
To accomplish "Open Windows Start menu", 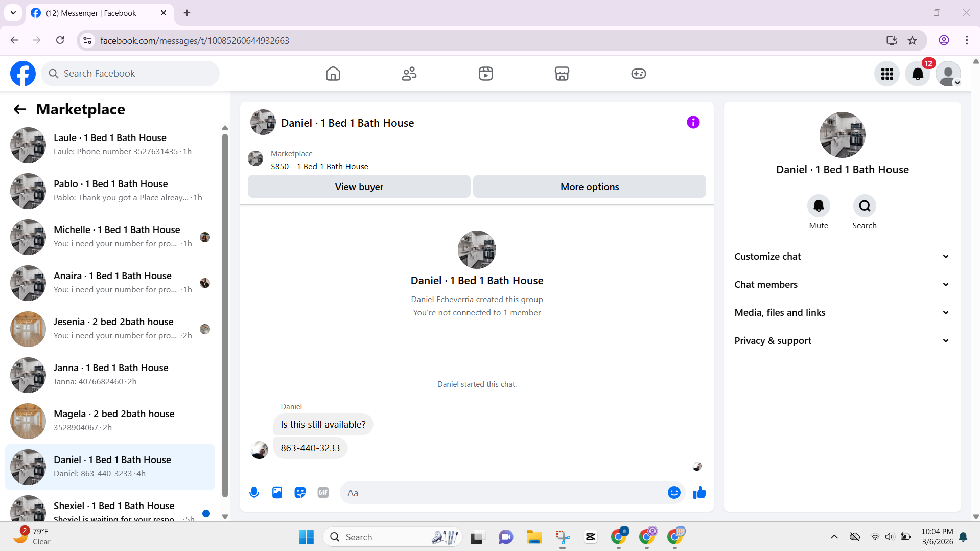I will (x=306, y=537).
